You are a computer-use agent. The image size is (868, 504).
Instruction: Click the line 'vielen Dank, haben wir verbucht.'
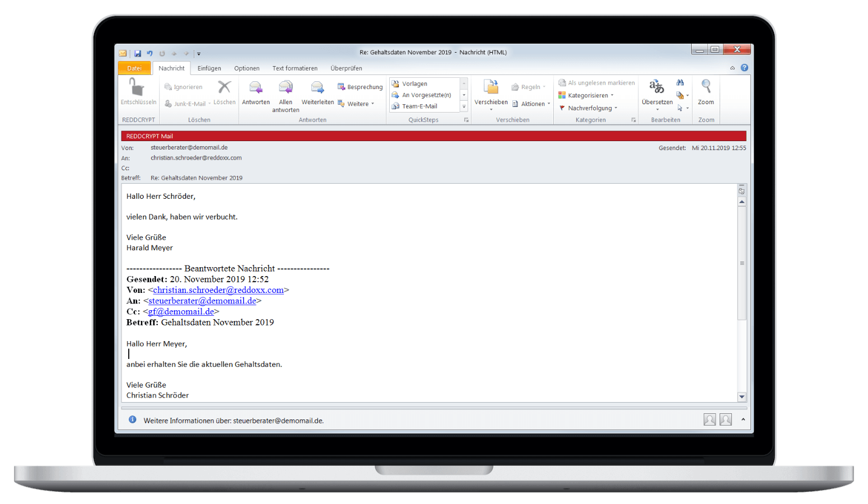click(182, 217)
